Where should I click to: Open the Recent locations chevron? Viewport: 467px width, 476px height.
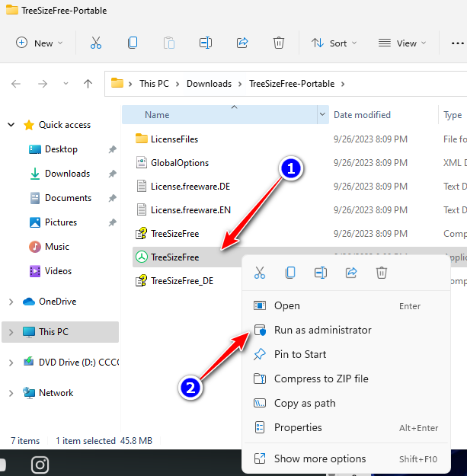pyautogui.click(x=66, y=84)
